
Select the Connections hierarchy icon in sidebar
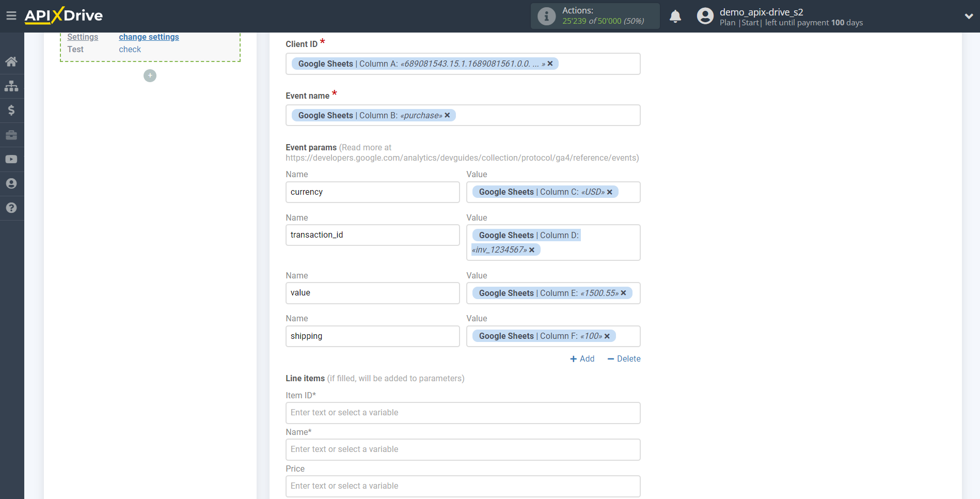pos(11,86)
